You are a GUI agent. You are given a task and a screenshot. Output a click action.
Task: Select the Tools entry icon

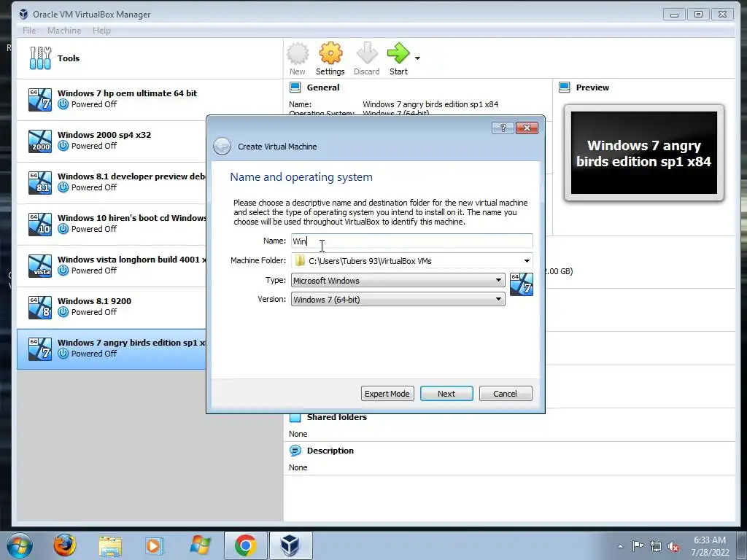[40, 58]
